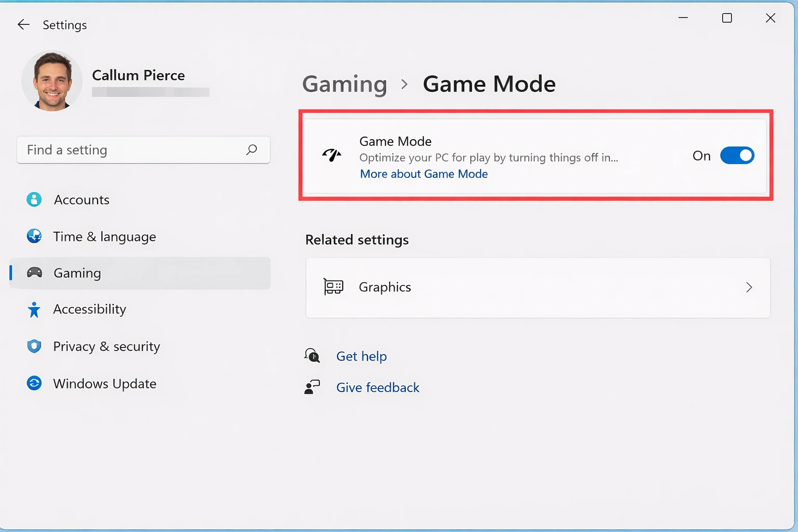Turn off the Game Mode toggle

(x=737, y=155)
